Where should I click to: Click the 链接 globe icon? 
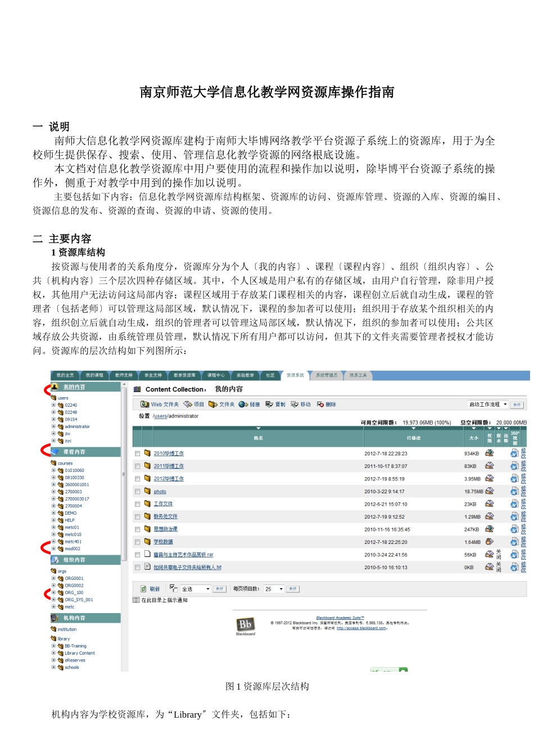point(243,404)
